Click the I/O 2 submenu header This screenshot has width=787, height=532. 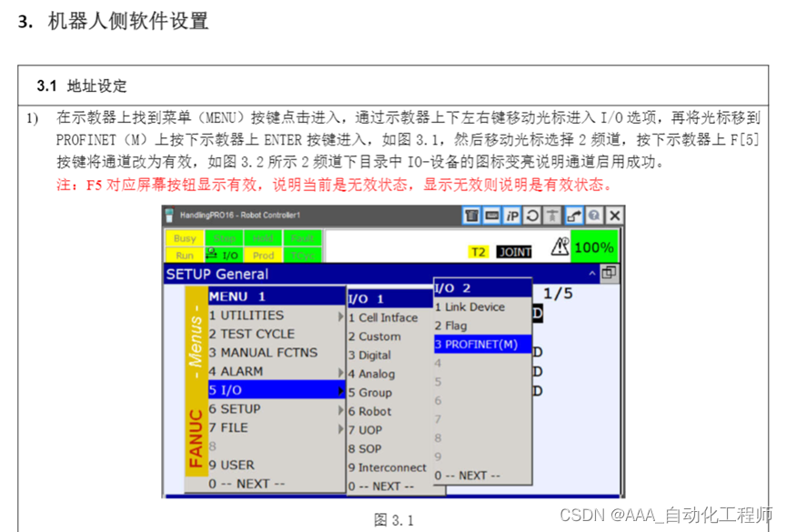[x=482, y=287]
